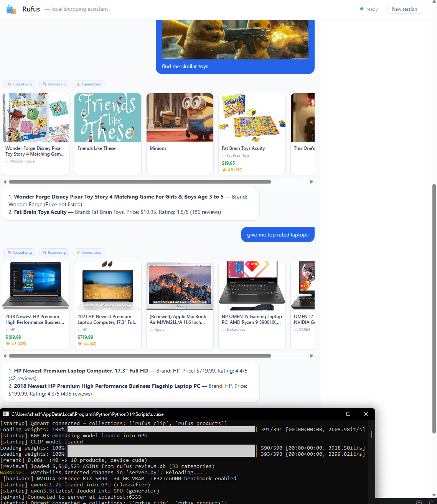Open the 2018 Newest HP Premium laptop card
437x504 pixels.
pos(36,305)
